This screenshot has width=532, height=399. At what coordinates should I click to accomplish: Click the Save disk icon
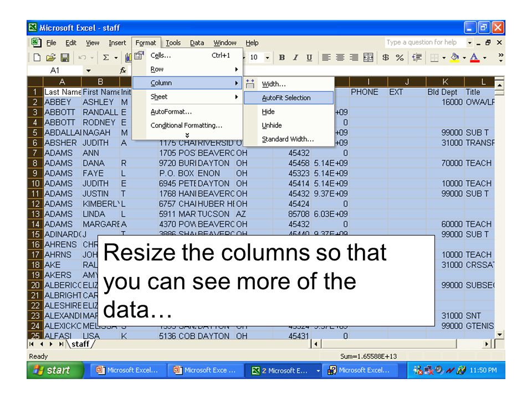point(65,57)
